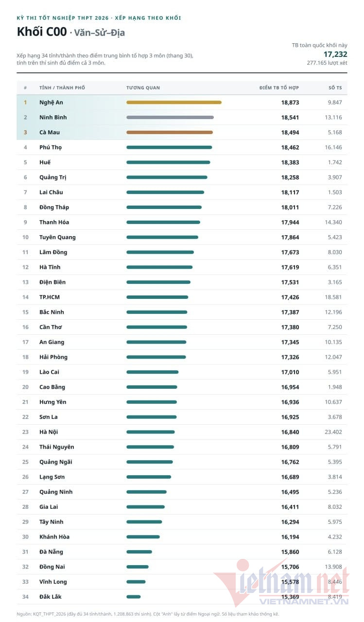Select the TP.HCM row name
364x622 pixels.
(50, 297)
